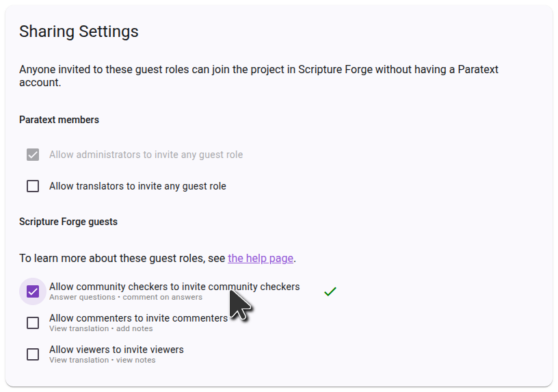558x392 pixels.
Task: Click the green saved checkmark icon
Action: pyautogui.click(x=330, y=291)
